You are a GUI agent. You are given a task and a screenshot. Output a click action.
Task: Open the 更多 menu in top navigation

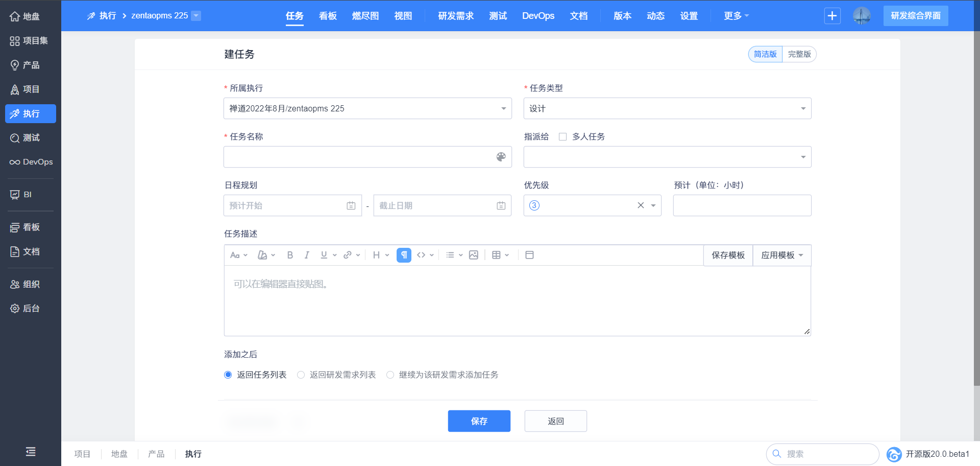click(x=736, y=16)
